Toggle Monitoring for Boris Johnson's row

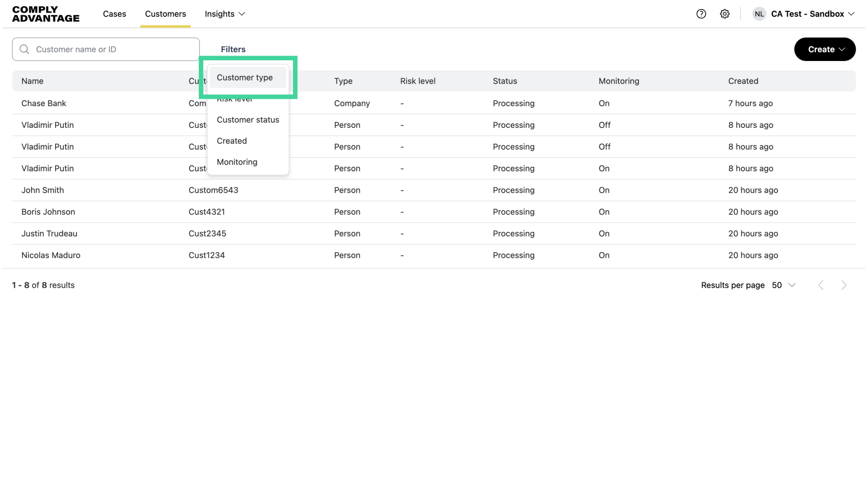click(604, 211)
